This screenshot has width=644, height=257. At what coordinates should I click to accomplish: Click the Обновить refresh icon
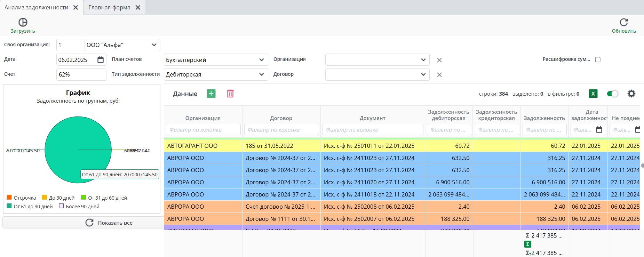click(x=623, y=22)
